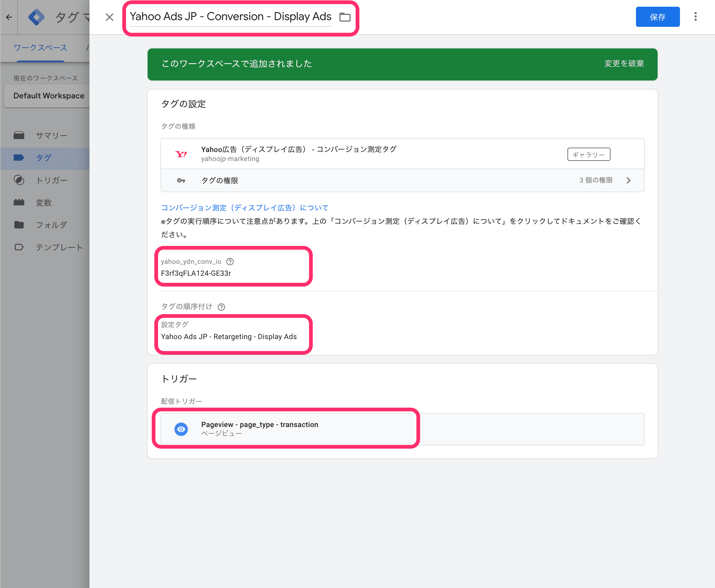715x588 pixels.
Task: Click the フォルダ sidebar folder icon
Action: pos(19,225)
